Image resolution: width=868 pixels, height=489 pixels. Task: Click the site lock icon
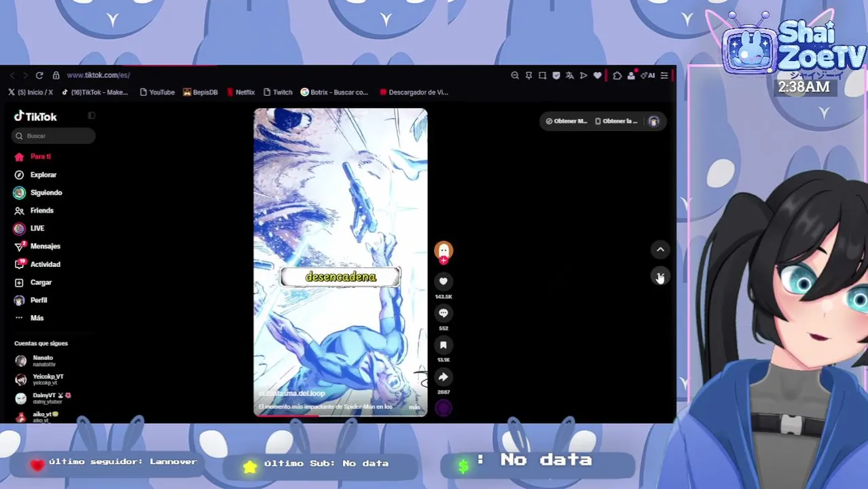[x=56, y=75]
